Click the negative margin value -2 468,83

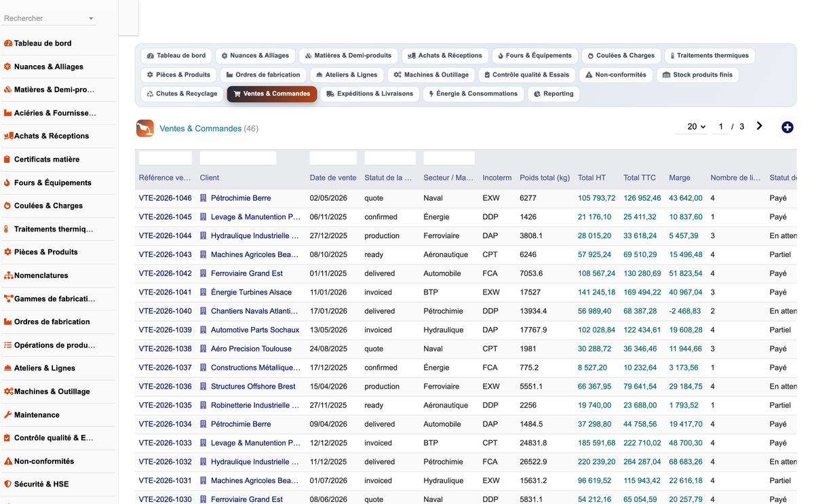pos(685,311)
